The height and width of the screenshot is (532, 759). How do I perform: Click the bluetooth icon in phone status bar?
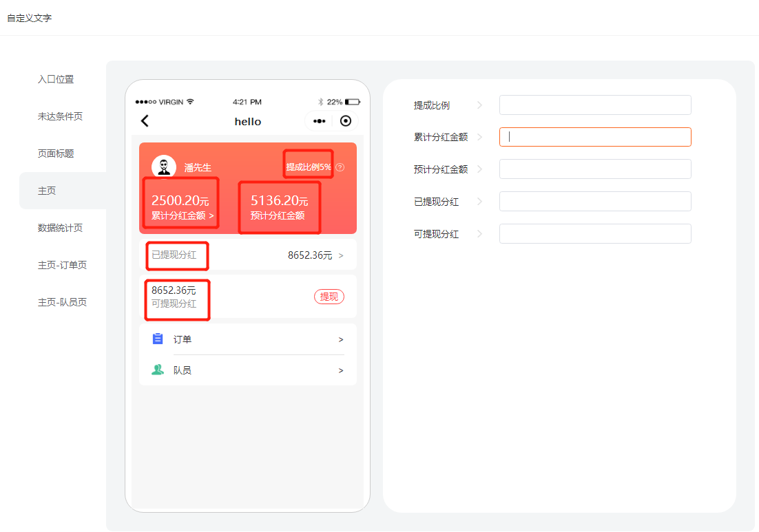coord(320,102)
